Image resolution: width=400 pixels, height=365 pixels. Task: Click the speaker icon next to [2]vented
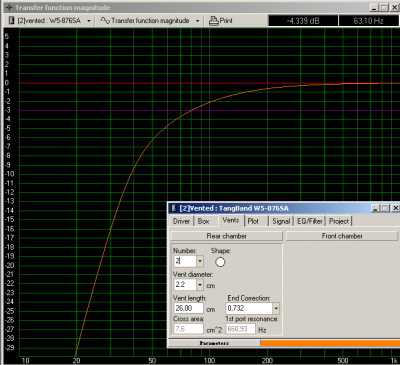[12, 21]
